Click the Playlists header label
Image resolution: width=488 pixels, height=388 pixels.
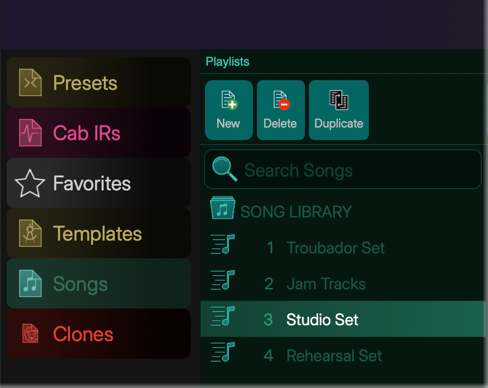click(x=227, y=62)
